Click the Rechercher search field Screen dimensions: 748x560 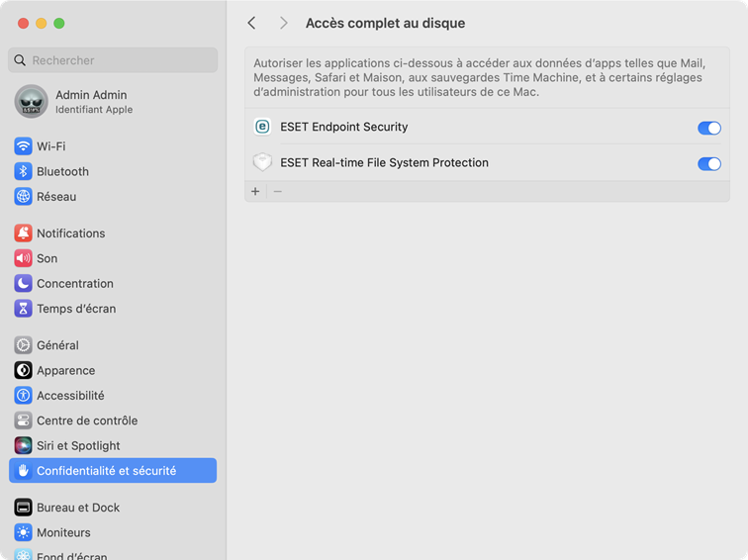113,60
